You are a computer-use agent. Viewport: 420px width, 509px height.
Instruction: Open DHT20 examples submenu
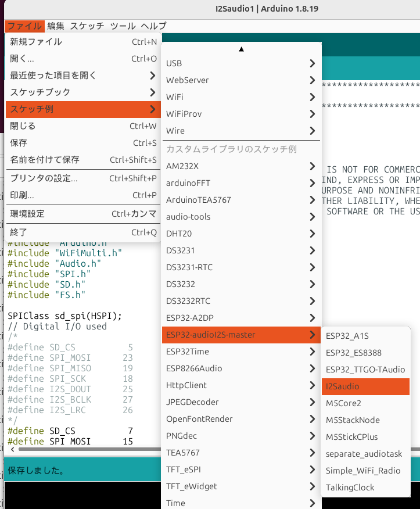241,234
